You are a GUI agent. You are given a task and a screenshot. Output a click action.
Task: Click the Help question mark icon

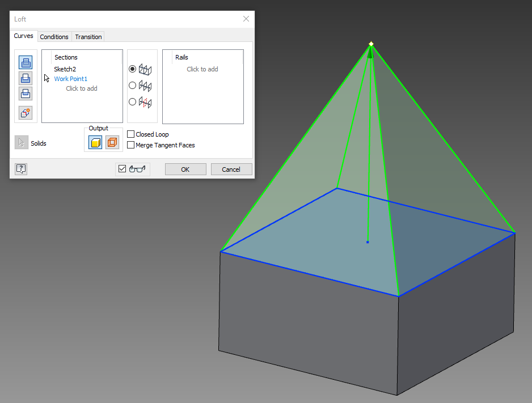click(20, 168)
